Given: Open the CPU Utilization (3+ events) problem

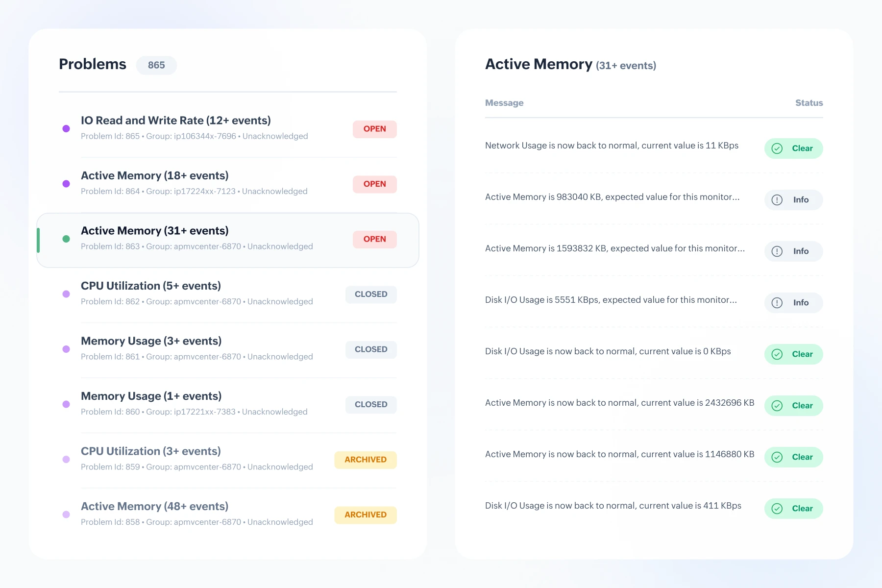Looking at the screenshot, I should [x=151, y=451].
